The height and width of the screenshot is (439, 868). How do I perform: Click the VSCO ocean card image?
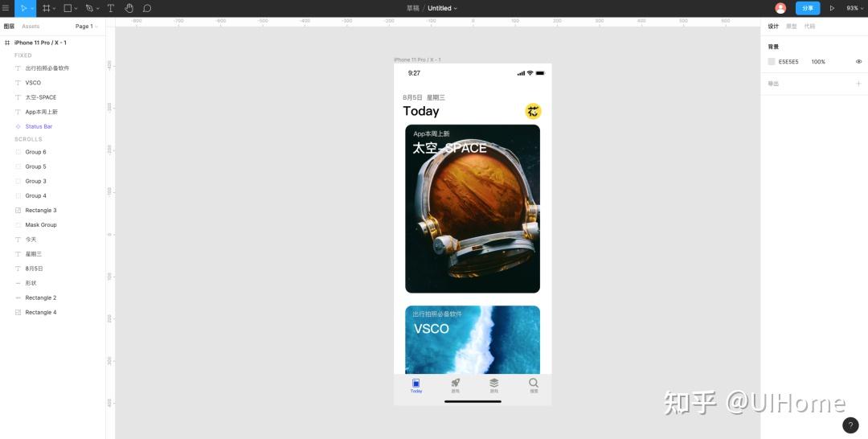473,340
